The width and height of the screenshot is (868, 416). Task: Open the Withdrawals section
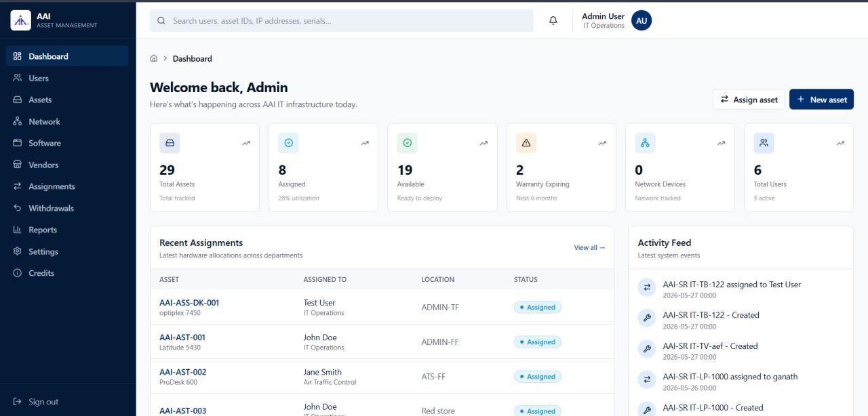pyautogui.click(x=67, y=208)
